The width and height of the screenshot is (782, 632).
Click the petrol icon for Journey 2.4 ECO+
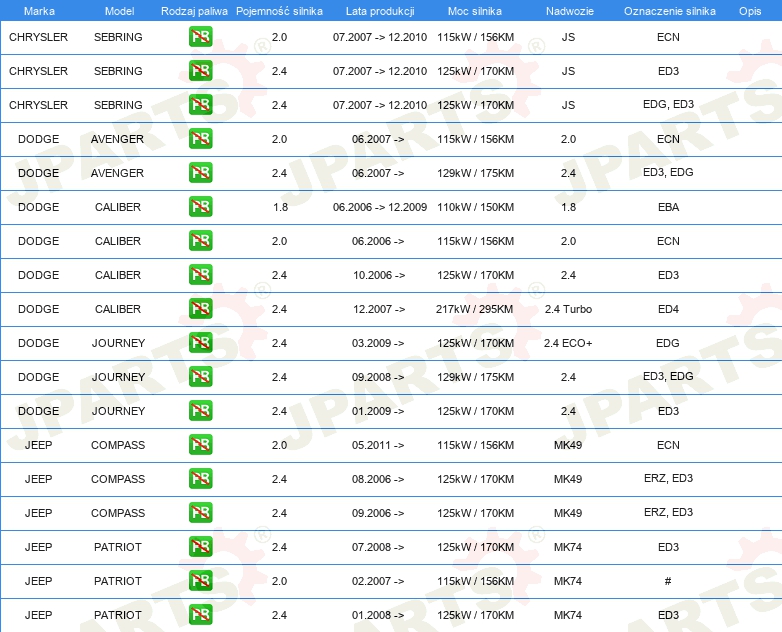coord(200,343)
